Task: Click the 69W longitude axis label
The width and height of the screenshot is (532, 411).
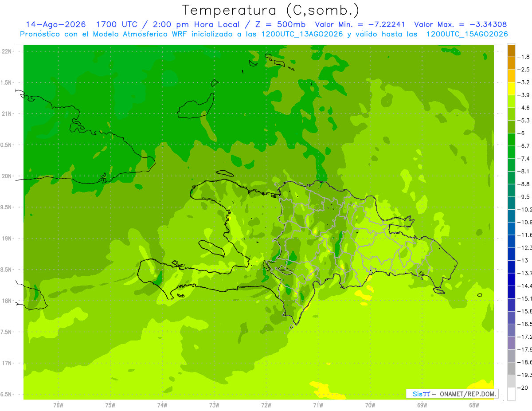Action: 422,405
